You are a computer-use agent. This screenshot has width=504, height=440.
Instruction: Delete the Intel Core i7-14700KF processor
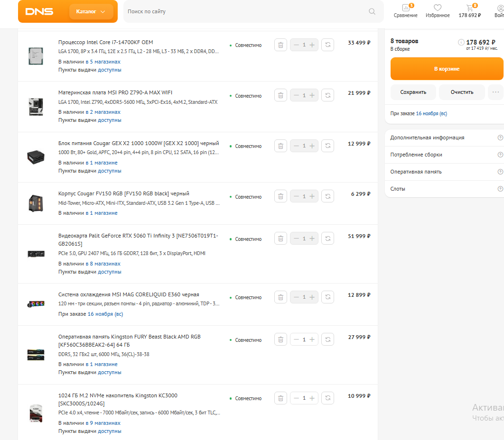(x=280, y=45)
